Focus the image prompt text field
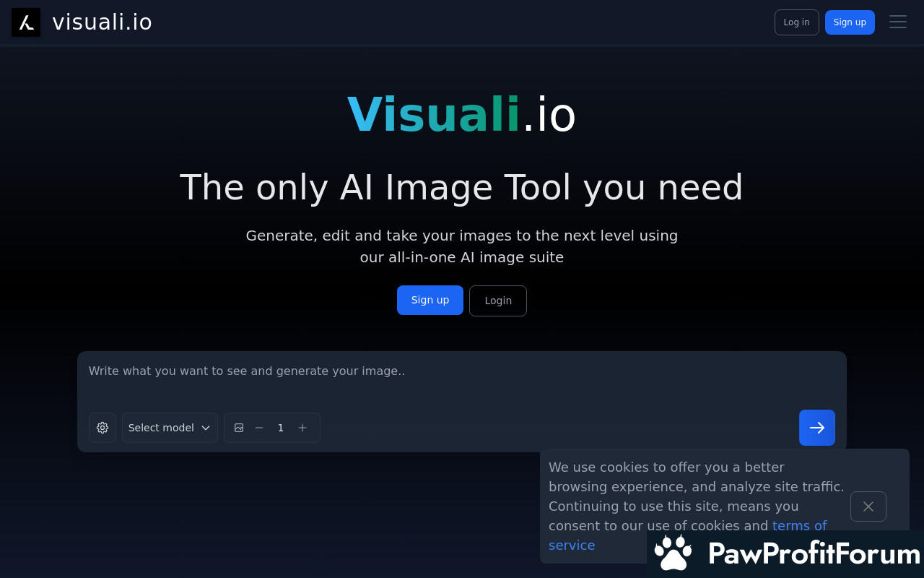Image resolution: width=924 pixels, height=578 pixels. coord(462,379)
